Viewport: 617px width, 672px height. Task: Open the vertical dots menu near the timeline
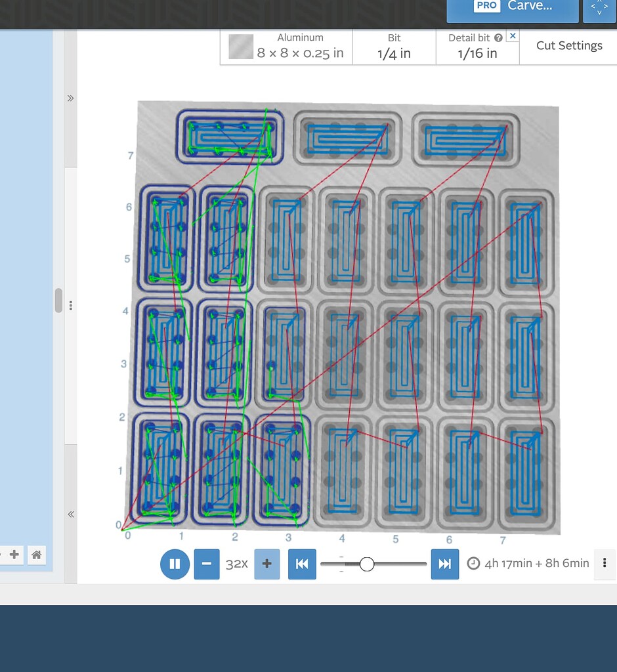point(605,563)
